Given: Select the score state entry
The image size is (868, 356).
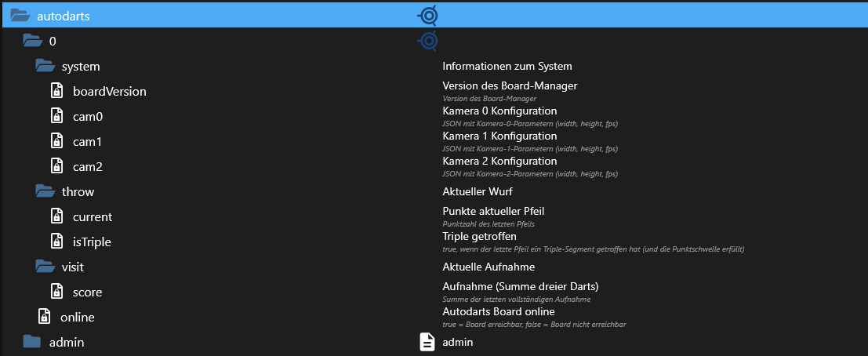Looking at the screenshot, I should coord(87,292).
